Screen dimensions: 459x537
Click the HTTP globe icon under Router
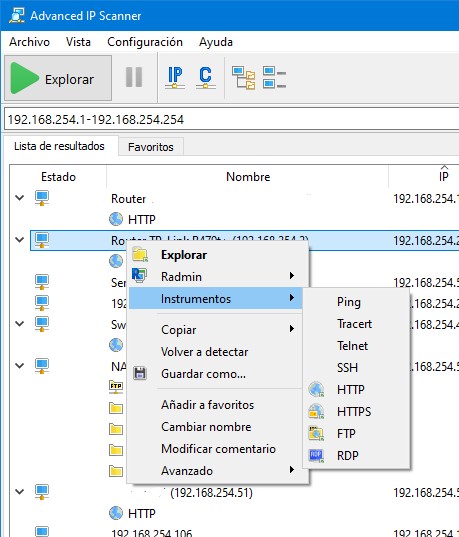click(116, 219)
